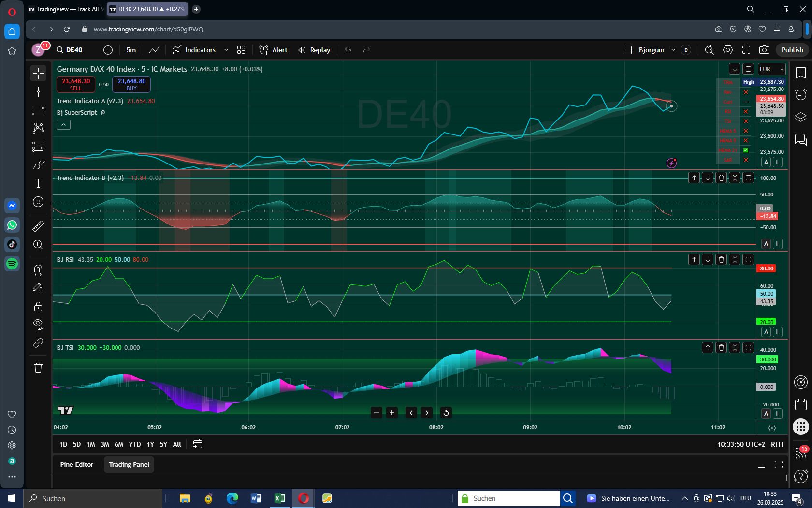The height and width of the screenshot is (508, 812).
Task: Open the trend line drawing tool
Action: pos(38,91)
